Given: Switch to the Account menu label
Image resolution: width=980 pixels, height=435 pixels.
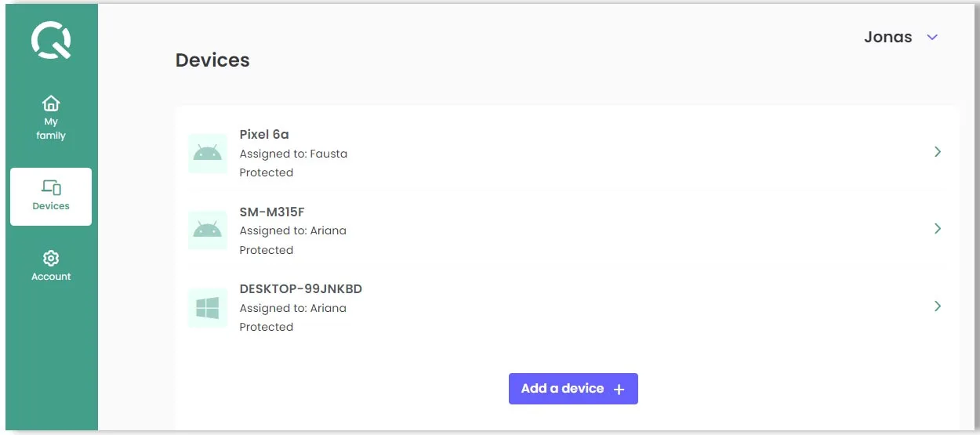Looking at the screenshot, I should click(51, 277).
